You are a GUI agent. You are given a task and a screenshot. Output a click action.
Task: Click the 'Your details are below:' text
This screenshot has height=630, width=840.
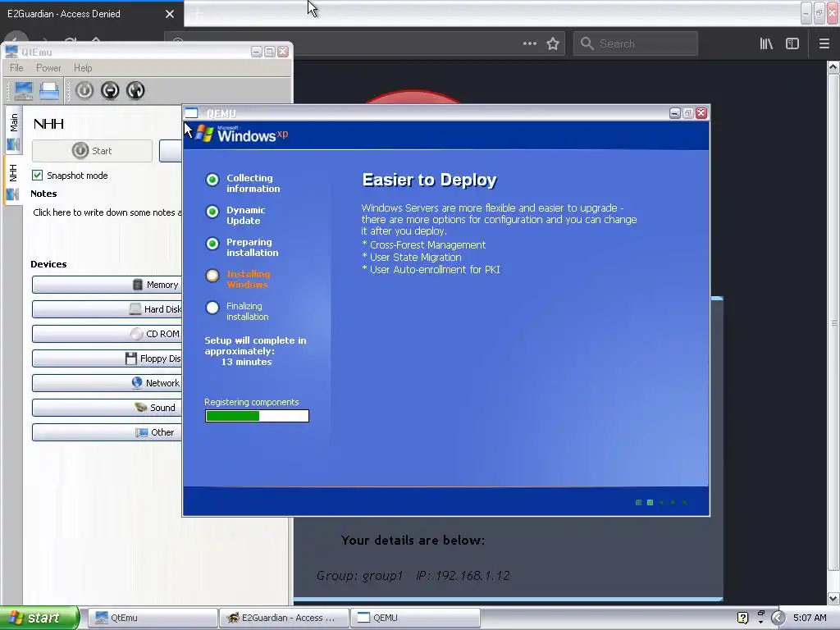413,540
